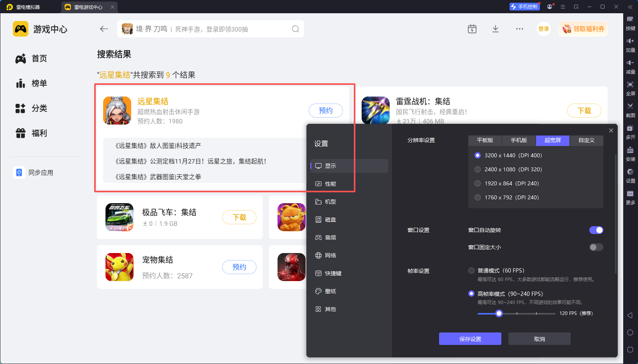The image size is (638, 364).
Task: Open 快捷键 settings section
Action: pyautogui.click(x=349, y=273)
